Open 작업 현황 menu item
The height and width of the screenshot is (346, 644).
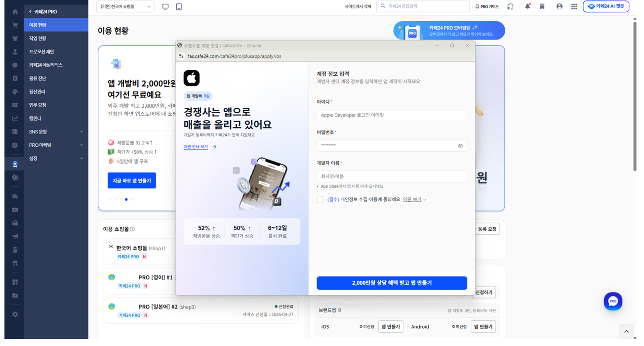pyautogui.click(x=56, y=38)
